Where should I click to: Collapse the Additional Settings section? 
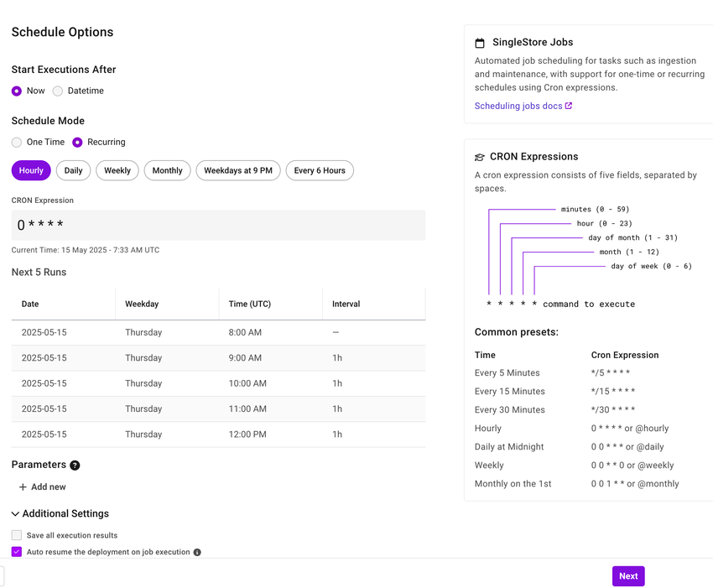point(16,514)
